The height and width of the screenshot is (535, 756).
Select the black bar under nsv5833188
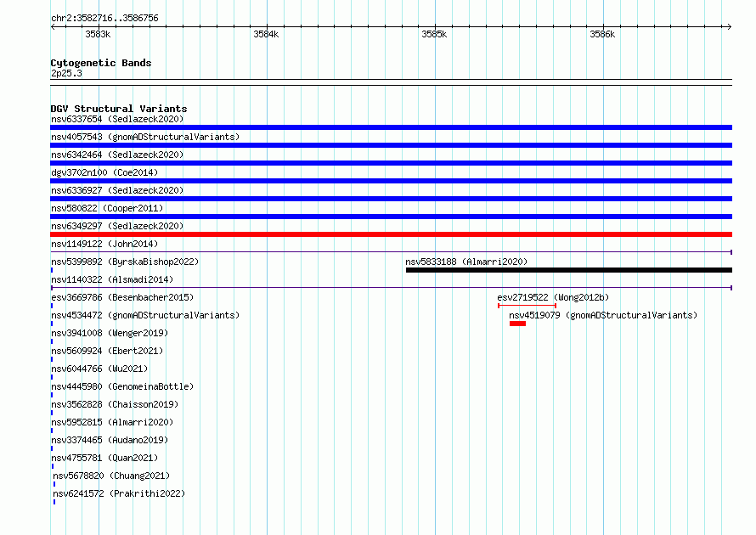569,270
